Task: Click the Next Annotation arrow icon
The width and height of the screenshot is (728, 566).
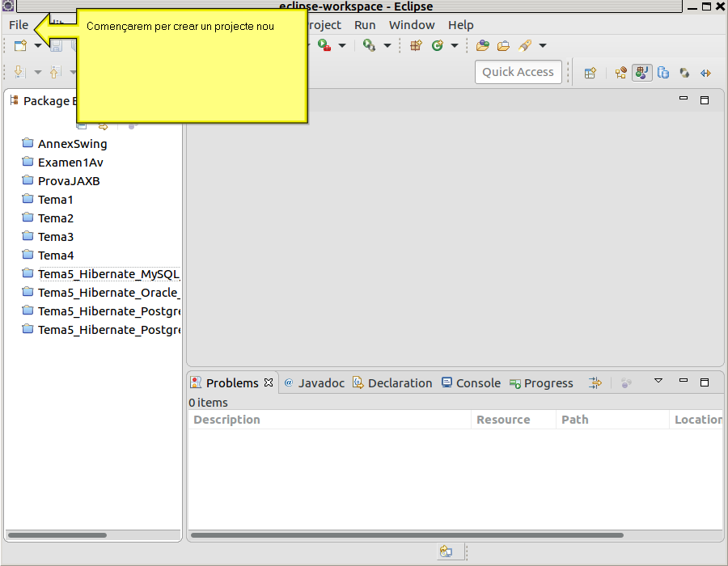Action: point(19,72)
